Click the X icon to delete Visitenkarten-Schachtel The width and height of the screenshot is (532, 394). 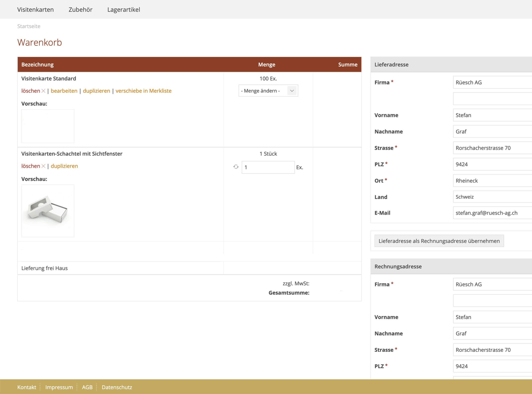(x=43, y=166)
